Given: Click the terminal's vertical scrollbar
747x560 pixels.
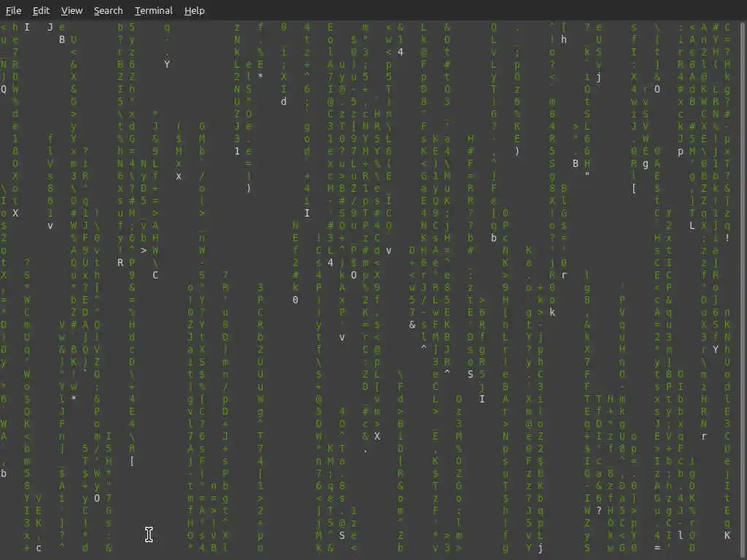Looking at the screenshot, I should coord(743,290).
